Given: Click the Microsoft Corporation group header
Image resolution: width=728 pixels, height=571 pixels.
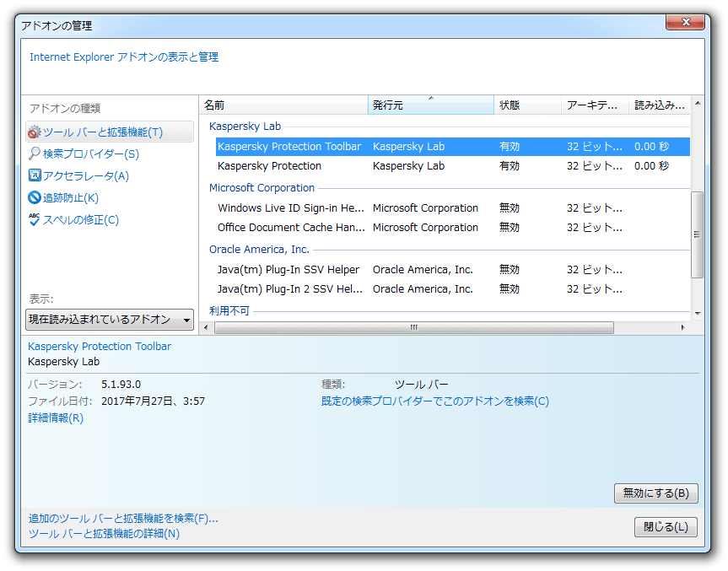Looking at the screenshot, I should point(262,188).
